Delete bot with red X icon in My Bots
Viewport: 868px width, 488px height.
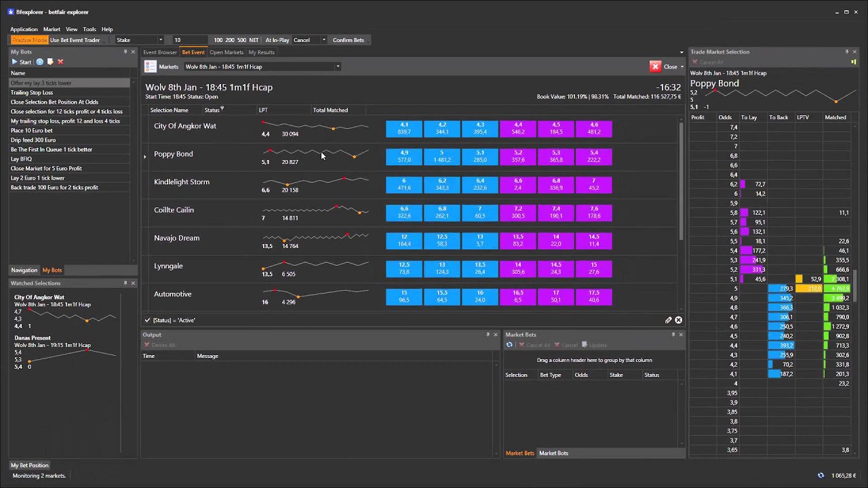[x=60, y=62]
